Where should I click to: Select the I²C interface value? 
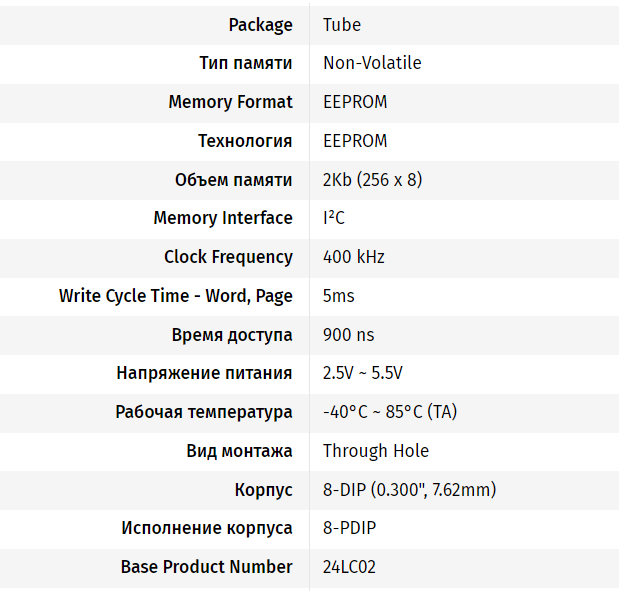[334, 218]
